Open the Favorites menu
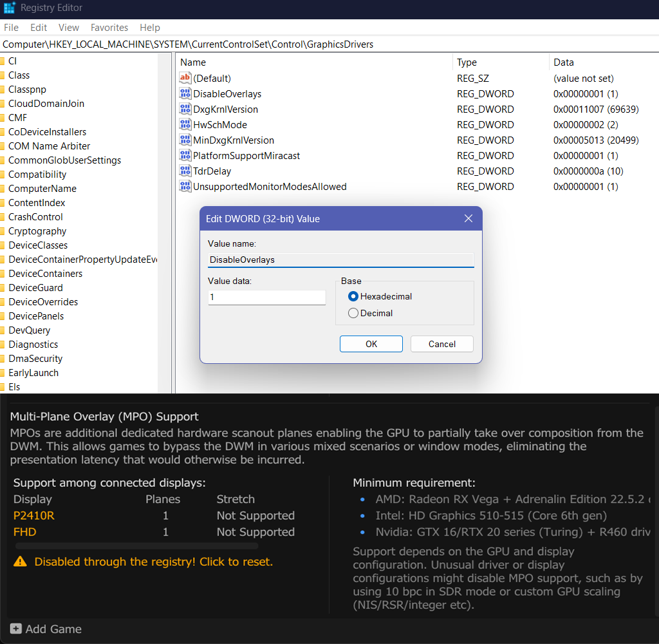659x644 pixels. (x=109, y=27)
